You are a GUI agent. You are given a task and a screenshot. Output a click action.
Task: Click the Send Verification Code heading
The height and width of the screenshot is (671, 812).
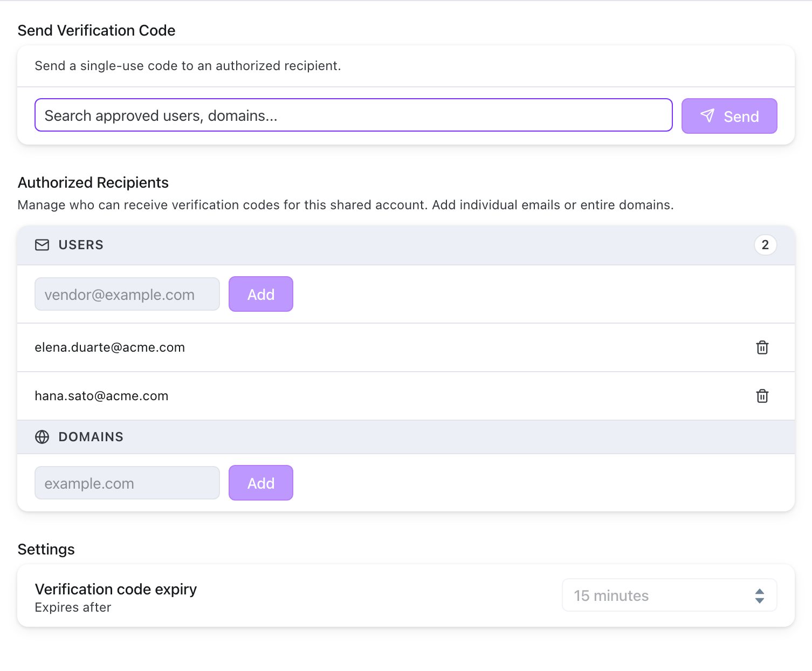(x=97, y=30)
